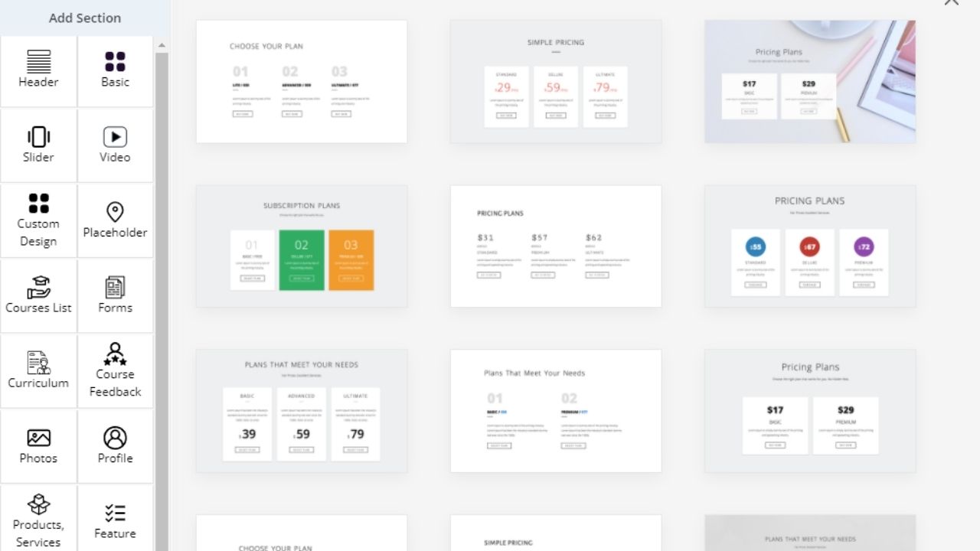Pick Pricing Plans template showing $31 $57 $62
Image resolution: width=980 pixels, height=551 pixels.
coord(556,246)
